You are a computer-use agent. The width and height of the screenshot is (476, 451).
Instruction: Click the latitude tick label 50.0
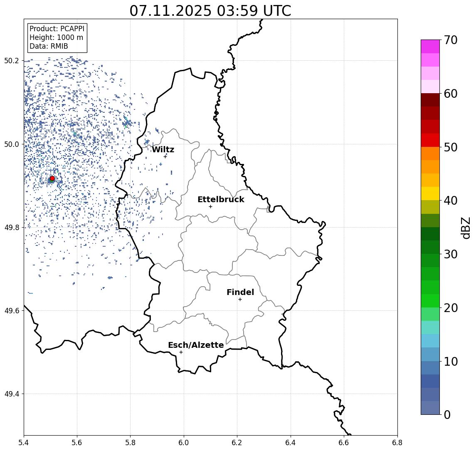pos(12,144)
